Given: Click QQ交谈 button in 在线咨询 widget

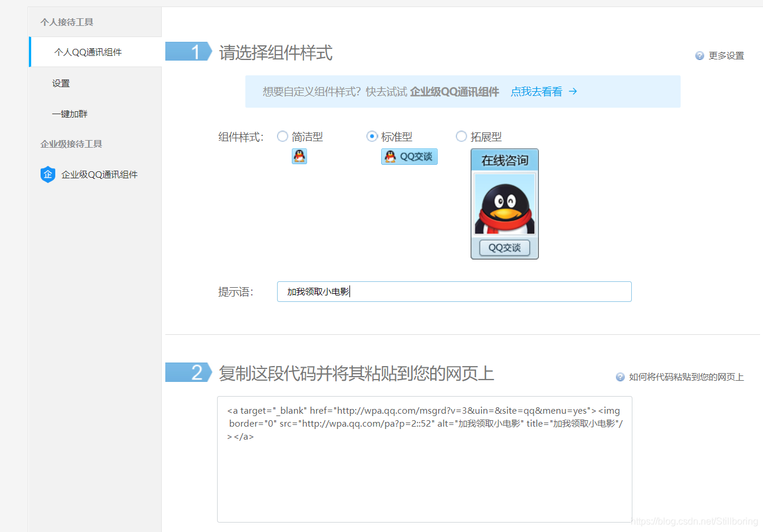Looking at the screenshot, I should pyautogui.click(x=505, y=248).
